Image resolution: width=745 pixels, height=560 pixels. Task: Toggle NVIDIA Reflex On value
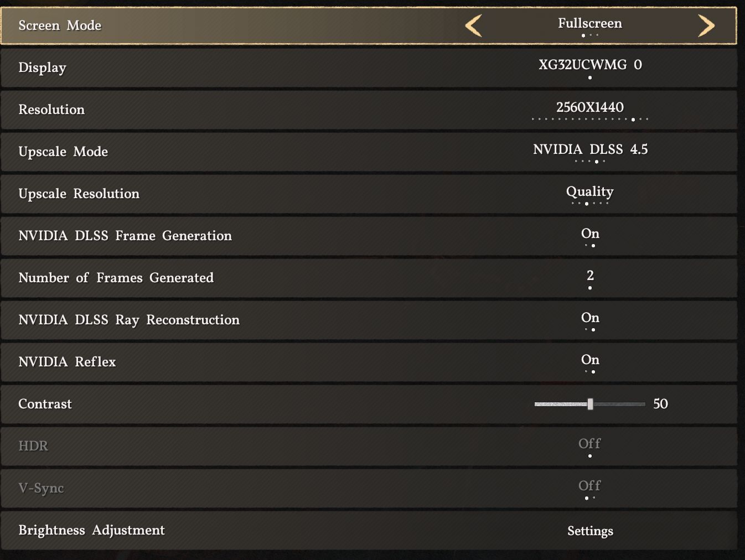(590, 360)
